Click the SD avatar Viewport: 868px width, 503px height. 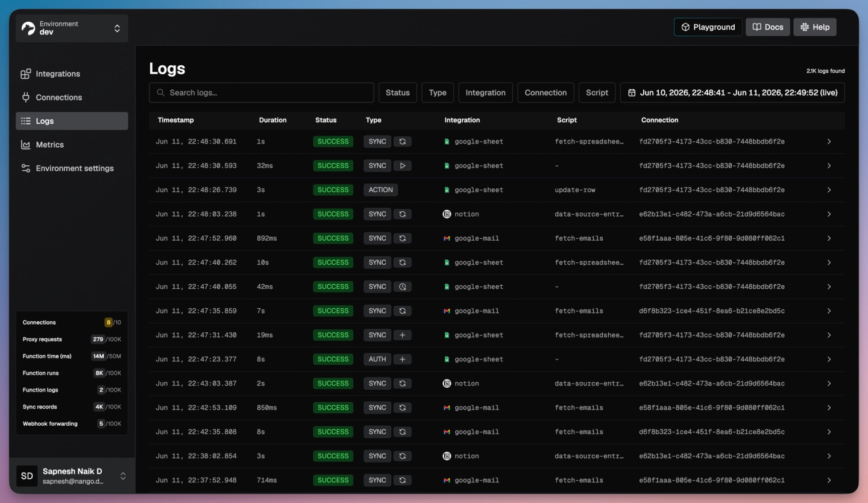click(27, 476)
